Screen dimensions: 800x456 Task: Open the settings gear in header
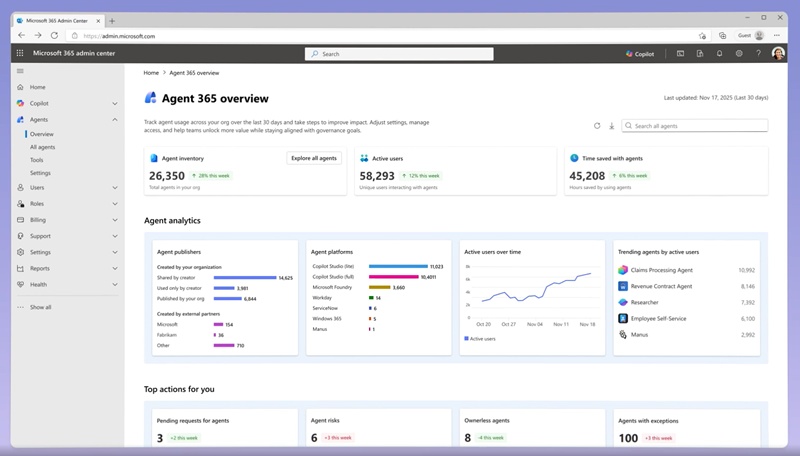click(739, 54)
